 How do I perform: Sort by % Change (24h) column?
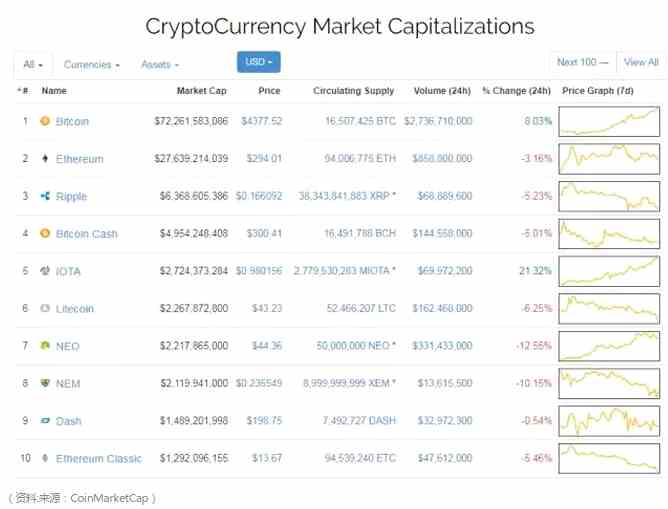point(516,91)
